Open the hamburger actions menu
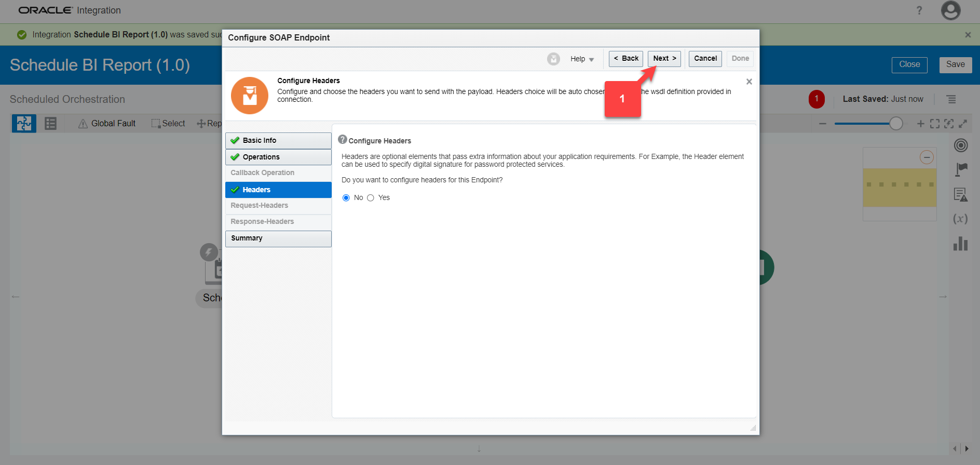 [951, 99]
